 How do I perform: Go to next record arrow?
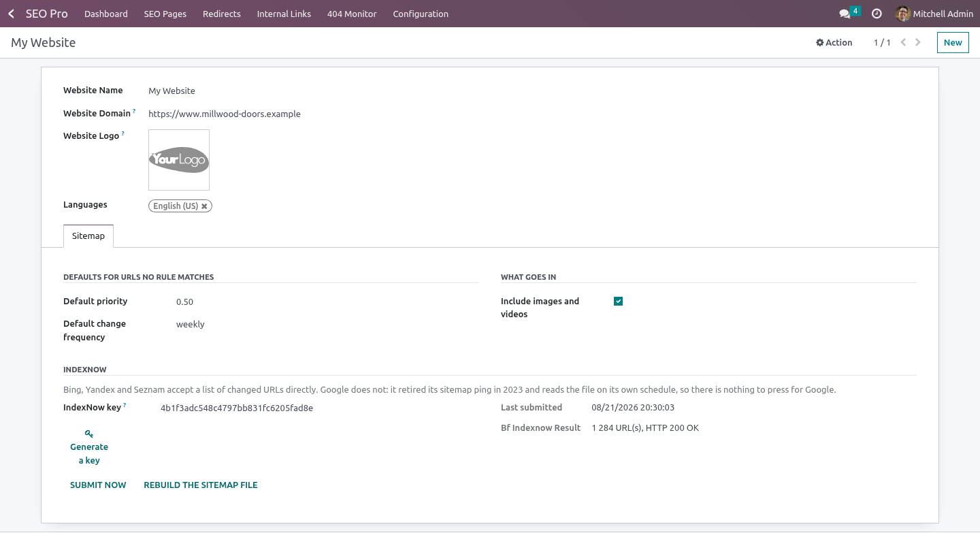coord(918,42)
